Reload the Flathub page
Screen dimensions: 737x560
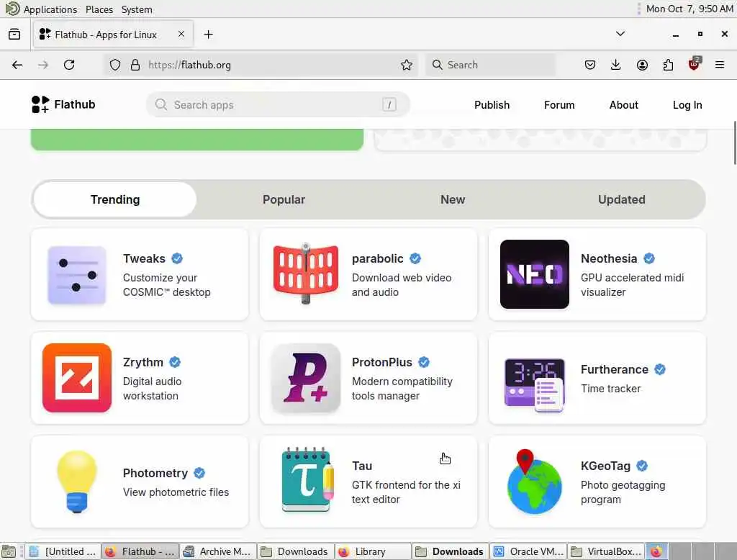[x=69, y=65]
